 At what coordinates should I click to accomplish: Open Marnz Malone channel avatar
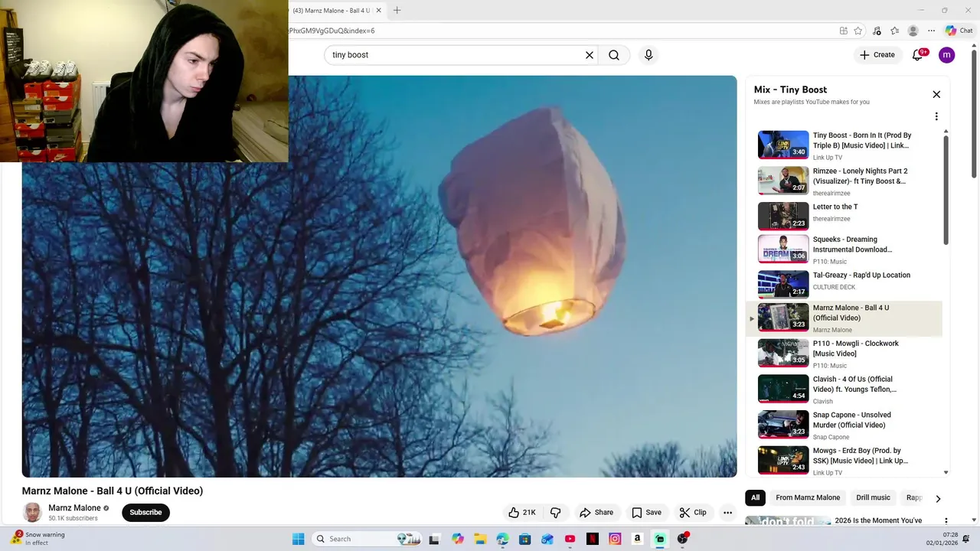point(32,513)
